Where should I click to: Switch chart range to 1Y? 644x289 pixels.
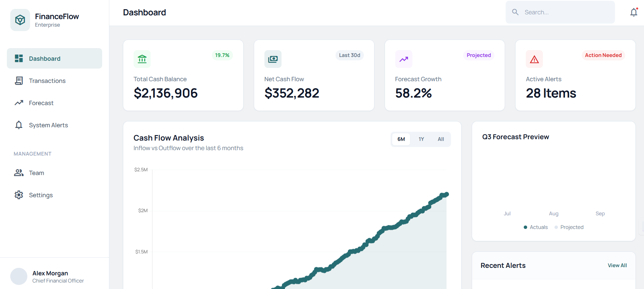point(421,139)
